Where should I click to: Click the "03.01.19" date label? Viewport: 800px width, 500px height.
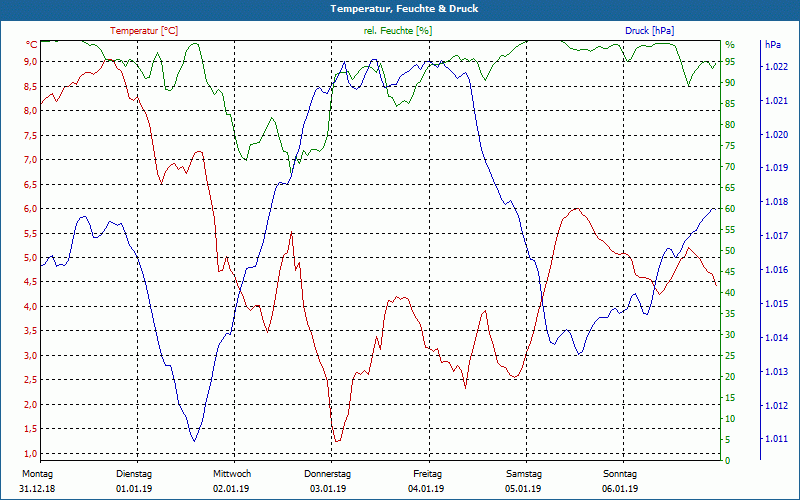328,489
